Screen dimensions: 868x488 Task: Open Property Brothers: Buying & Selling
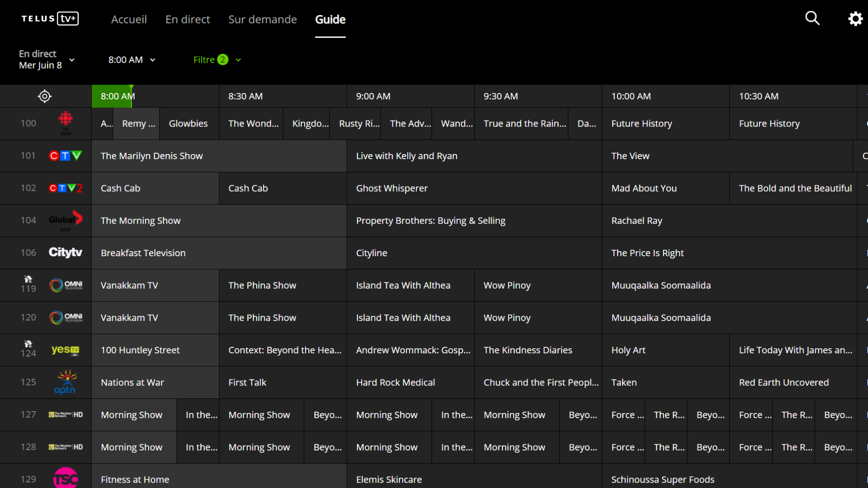tap(474, 221)
